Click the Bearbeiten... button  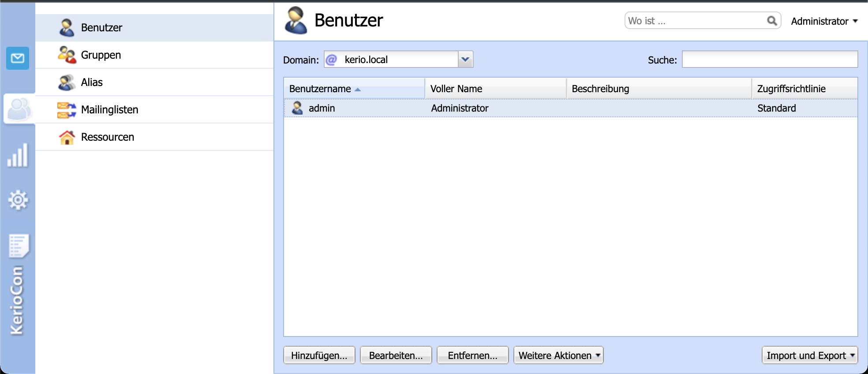click(396, 355)
